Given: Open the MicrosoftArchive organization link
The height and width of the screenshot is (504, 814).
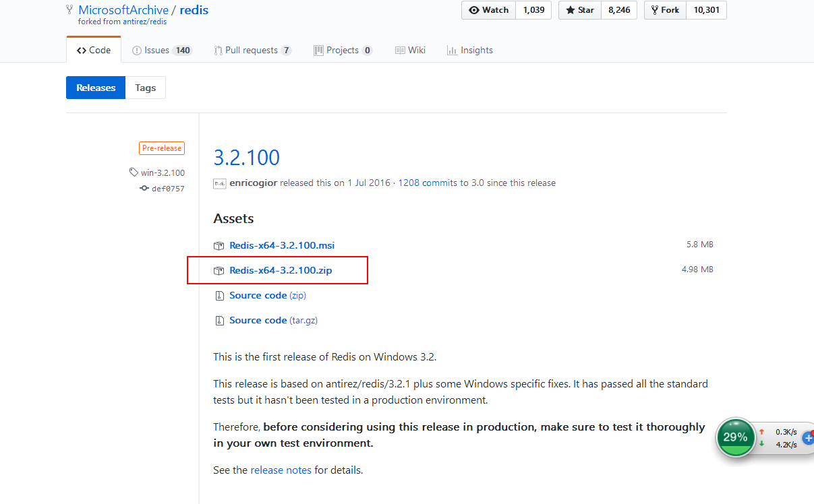Looking at the screenshot, I should pos(123,9).
